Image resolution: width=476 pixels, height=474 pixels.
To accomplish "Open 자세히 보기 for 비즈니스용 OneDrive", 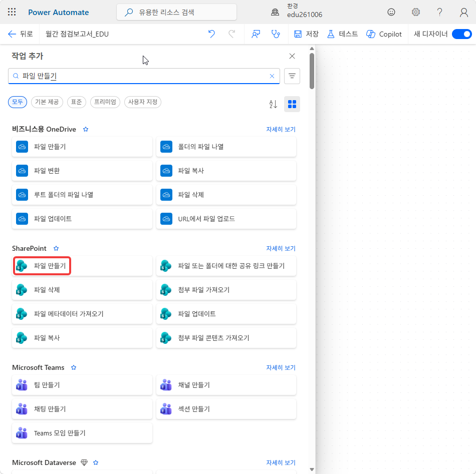I will coord(281,129).
